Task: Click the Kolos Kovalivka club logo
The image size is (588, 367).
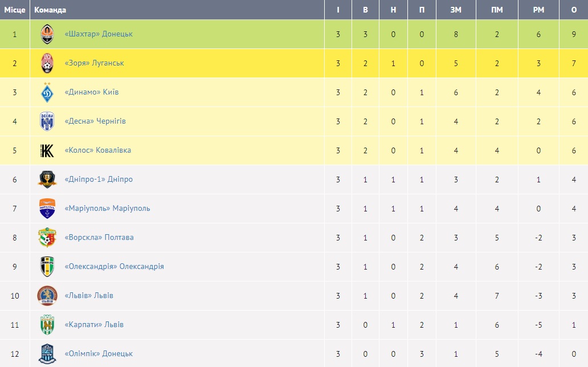Action: tap(47, 150)
